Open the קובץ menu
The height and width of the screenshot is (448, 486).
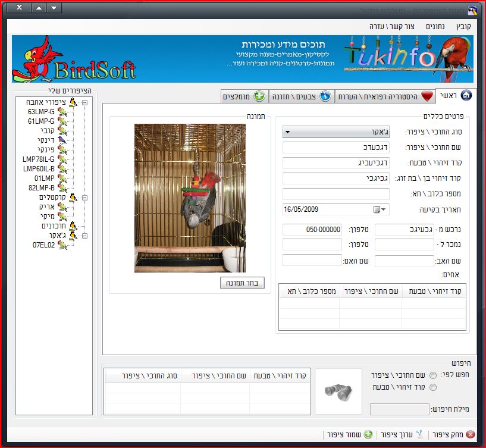[463, 27]
